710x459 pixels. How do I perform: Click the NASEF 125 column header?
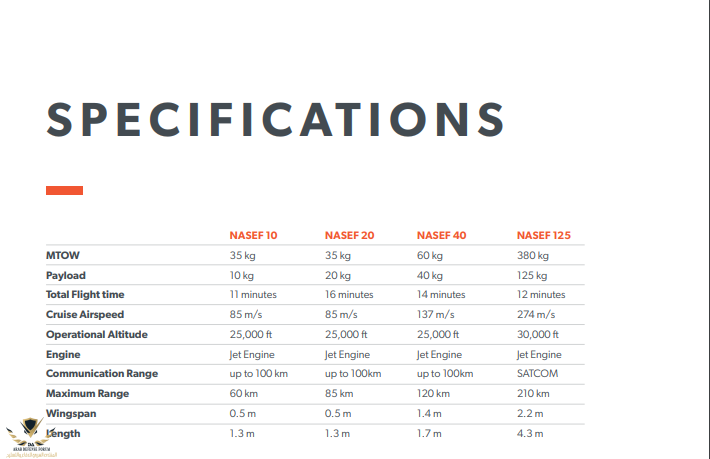pyautogui.click(x=543, y=235)
